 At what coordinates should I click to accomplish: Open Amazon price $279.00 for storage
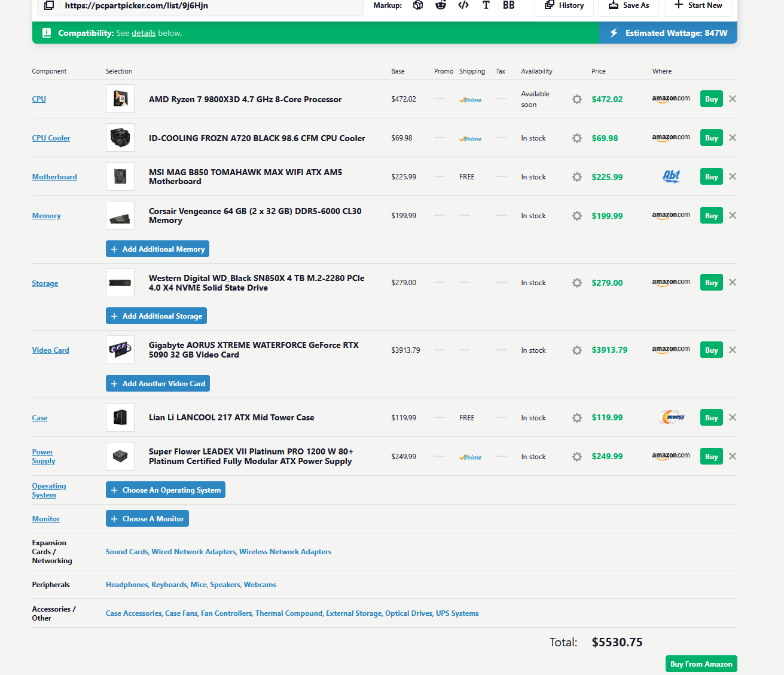[607, 283]
